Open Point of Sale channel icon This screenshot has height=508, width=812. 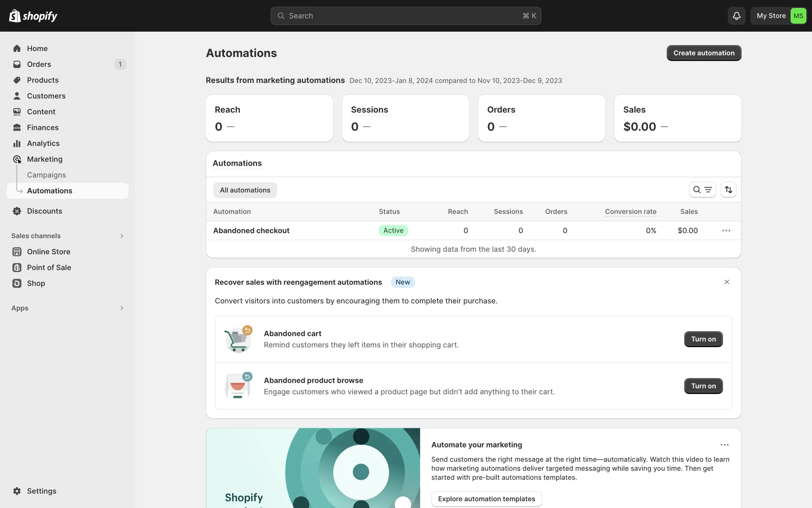pyautogui.click(x=17, y=268)
